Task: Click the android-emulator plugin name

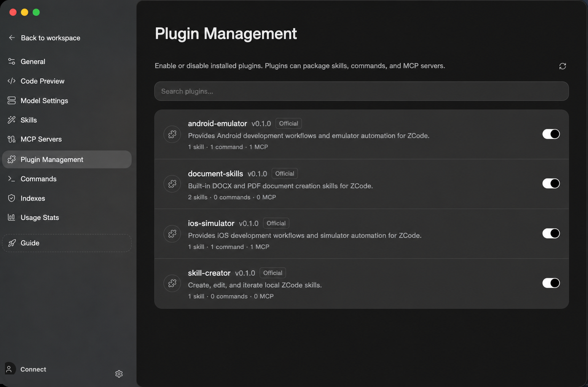Action: [217, 124]
